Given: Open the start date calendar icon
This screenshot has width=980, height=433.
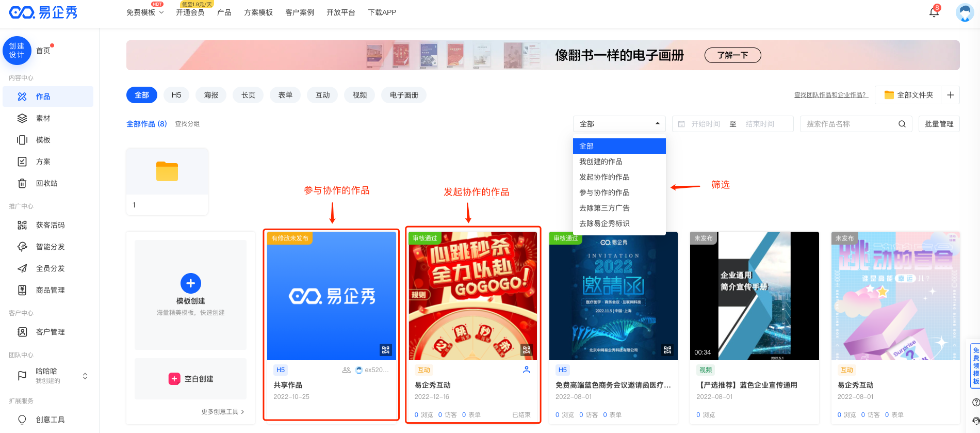Looking at the screenshot, I should (x=681, y=124).
